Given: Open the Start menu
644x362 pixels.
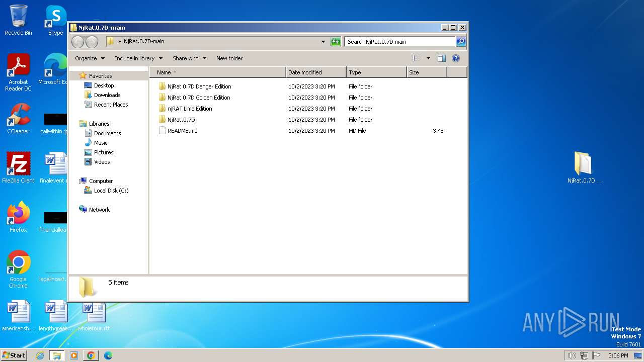Looking at the screenshot, I should coord(14,355).
